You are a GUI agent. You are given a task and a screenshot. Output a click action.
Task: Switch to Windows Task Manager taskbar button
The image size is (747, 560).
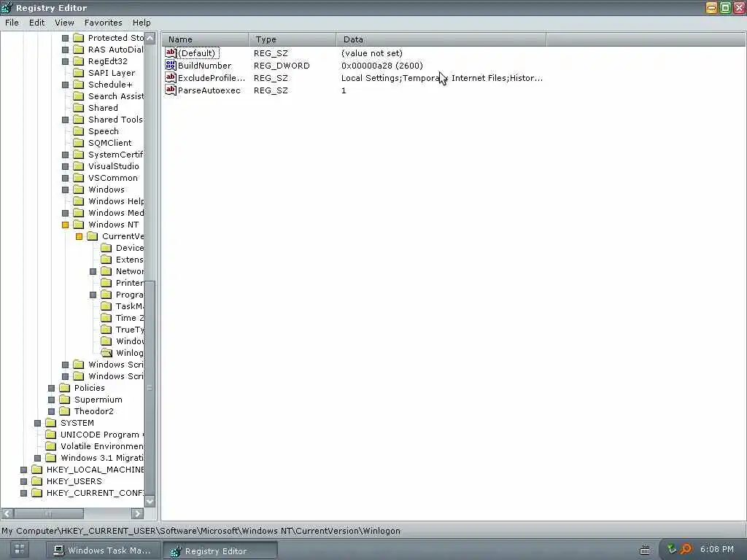102,550
